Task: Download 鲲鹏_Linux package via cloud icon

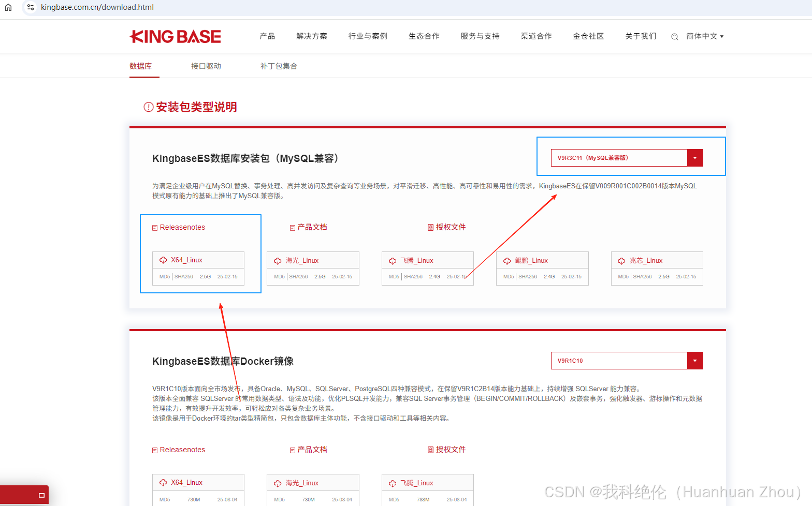Action: click(507, 261)
